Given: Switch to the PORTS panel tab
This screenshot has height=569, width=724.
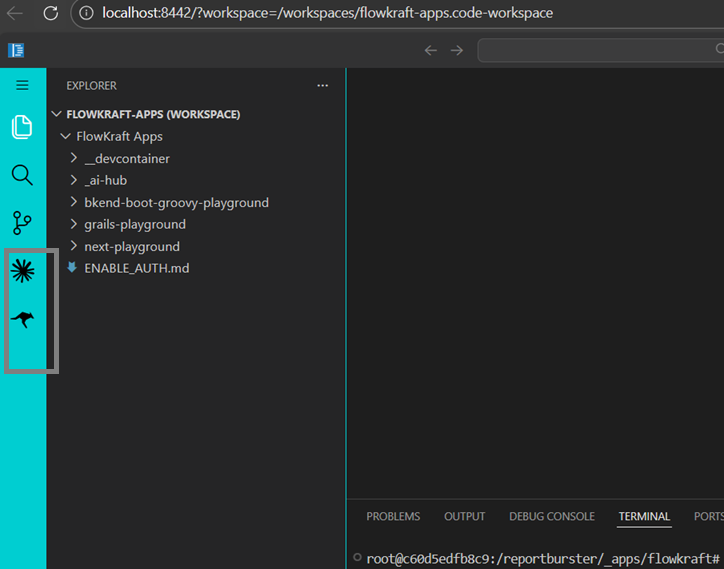Looking at the screenshot, I should 709,516.
